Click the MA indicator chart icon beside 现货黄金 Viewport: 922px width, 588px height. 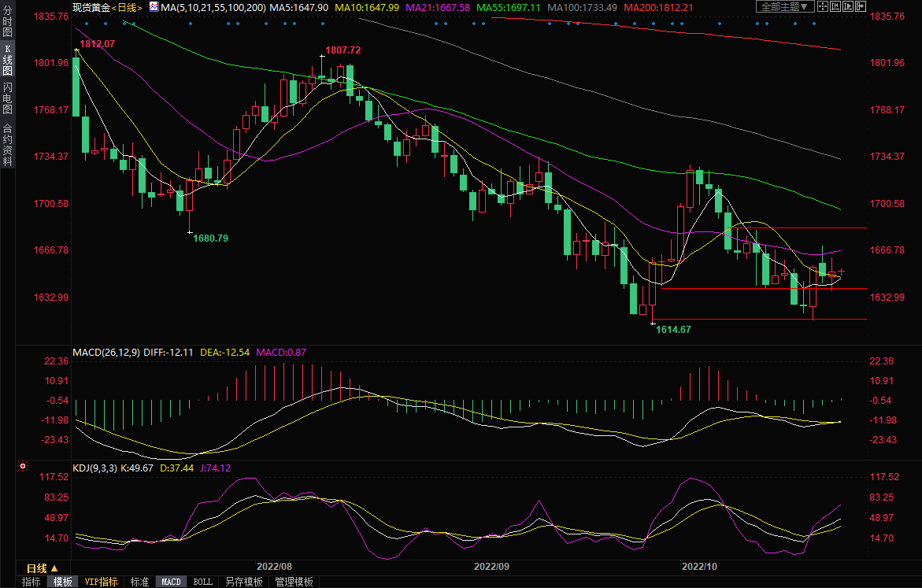coord(154,6)
